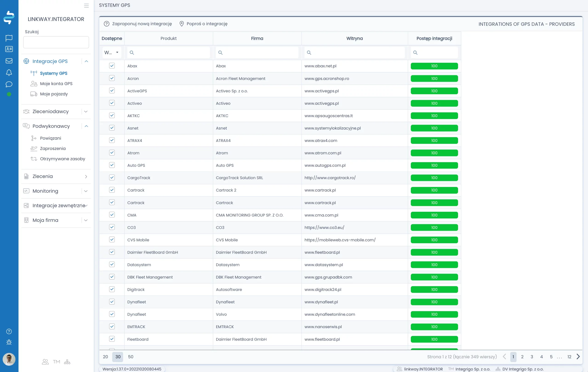Go to page 12

tap(569, 357)
